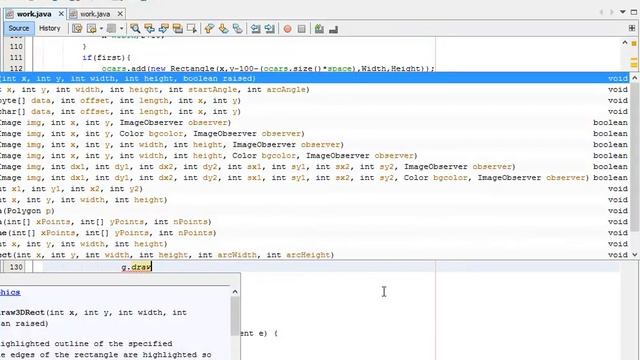Close the first work.java tab
Screen dimensions: 640x360
61,13
